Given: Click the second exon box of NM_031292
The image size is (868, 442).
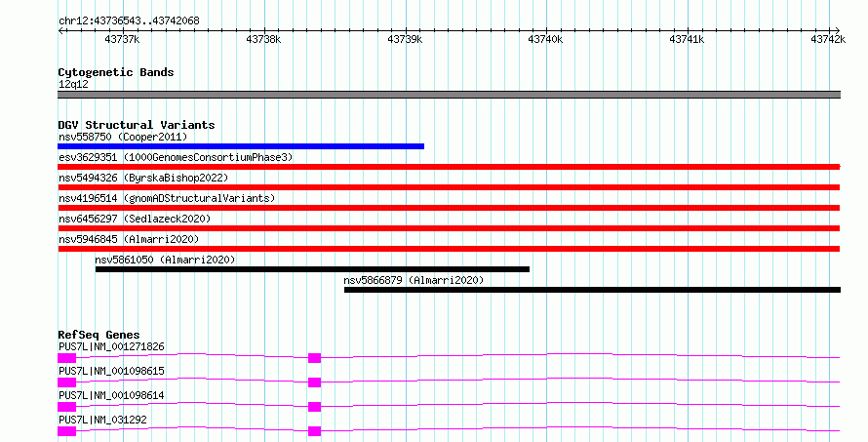Looking at the screenshot, I should (x=314, y=431).
